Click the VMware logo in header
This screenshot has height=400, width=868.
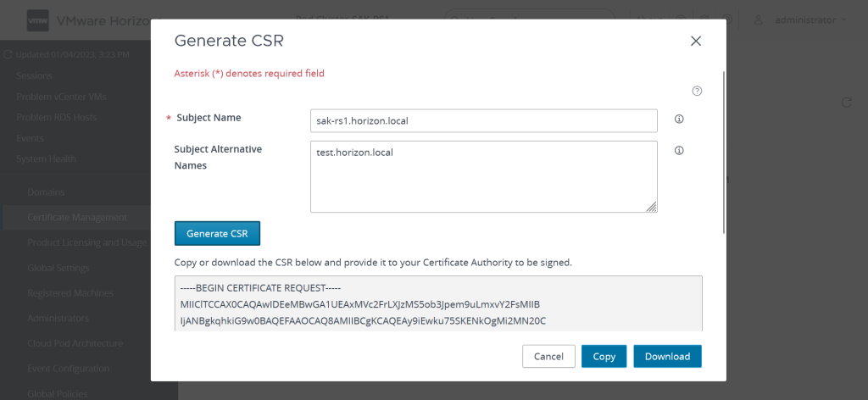pos(37,19)
